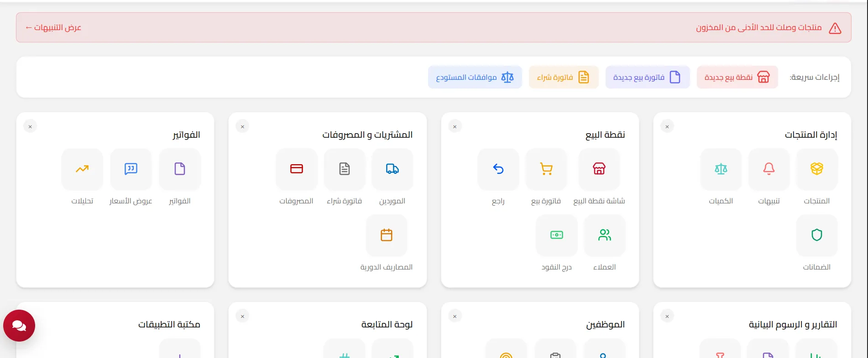This screenshot has height=358, width=868.
Task: Open the الموردين (Suppliers) truck tile
Action: pos(392,169)
